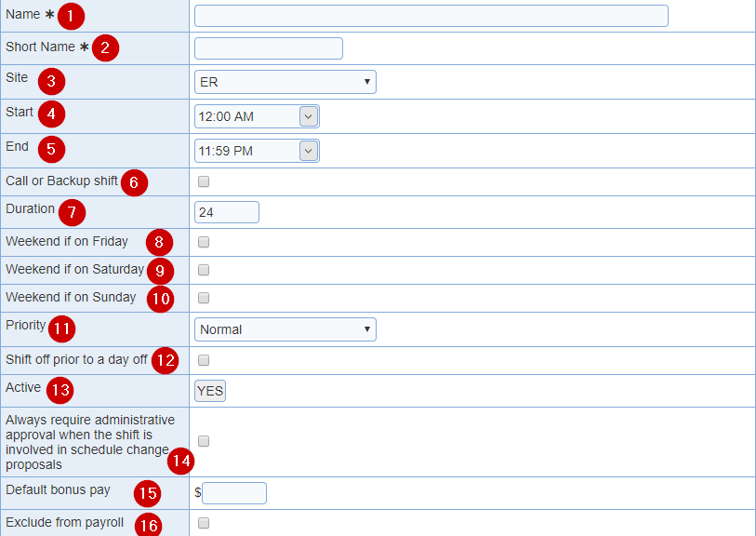The width and height of the screenshot is (756, 536).
Task: Click the Site label text
Action: [17, 77]
